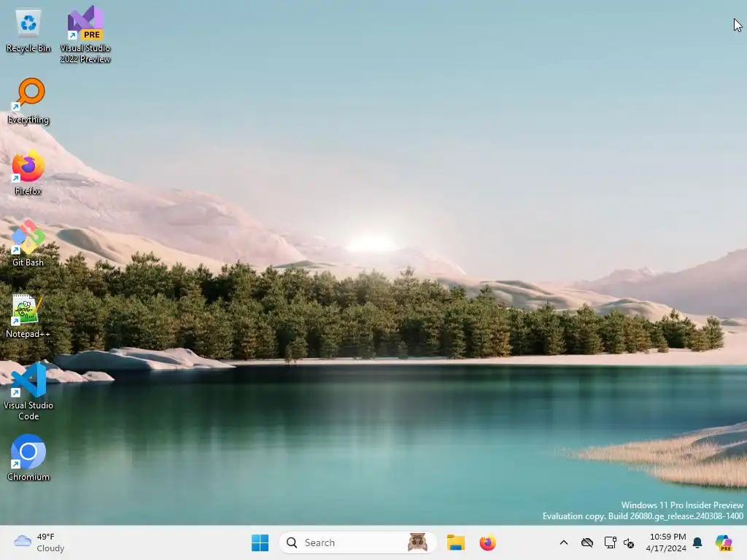The width and height of the screenshot is (747, 560).
Task: Select the Firefox desktop shortcut
Action: coord(28,172)
